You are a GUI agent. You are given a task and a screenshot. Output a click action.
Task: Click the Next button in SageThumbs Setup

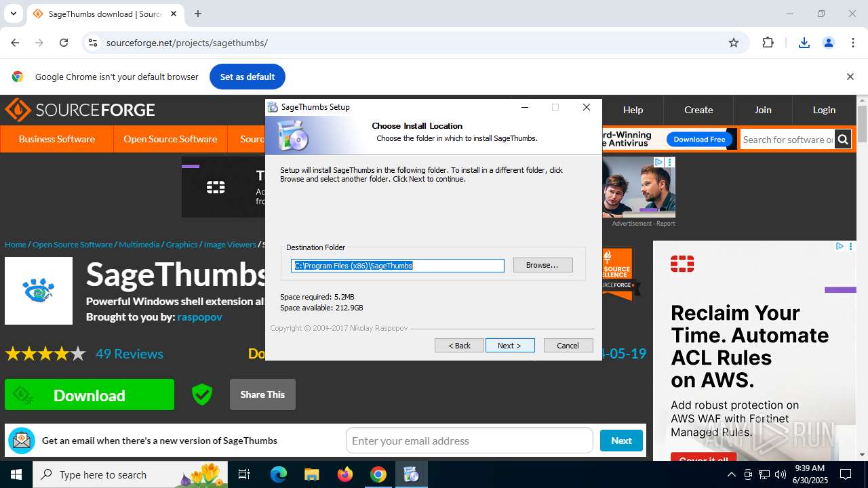510,346
